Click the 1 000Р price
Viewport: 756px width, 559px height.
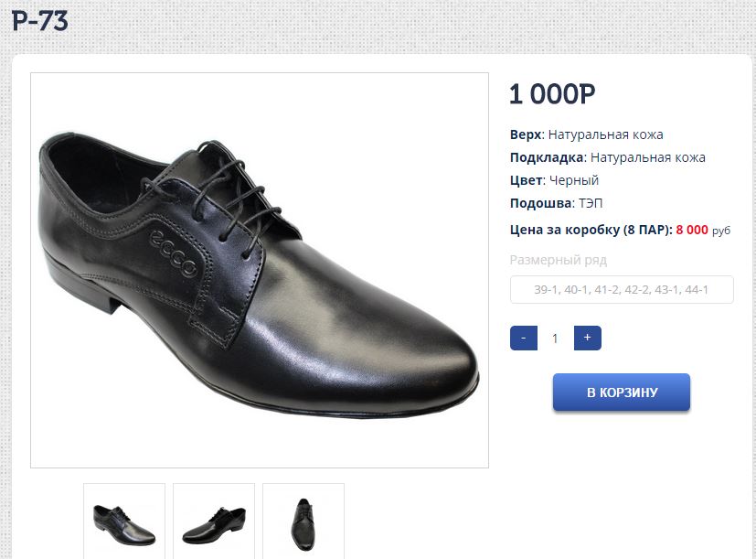[552, 94]
